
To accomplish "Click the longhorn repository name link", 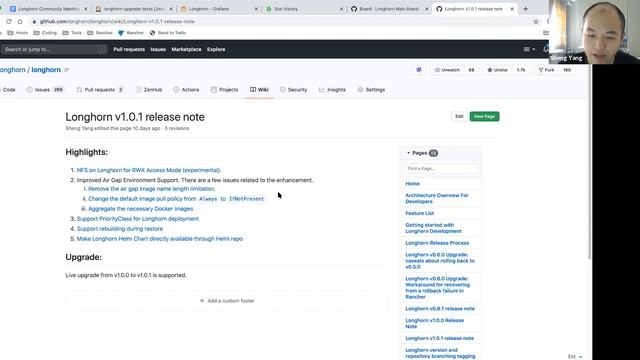I will [x=46, y=70].
